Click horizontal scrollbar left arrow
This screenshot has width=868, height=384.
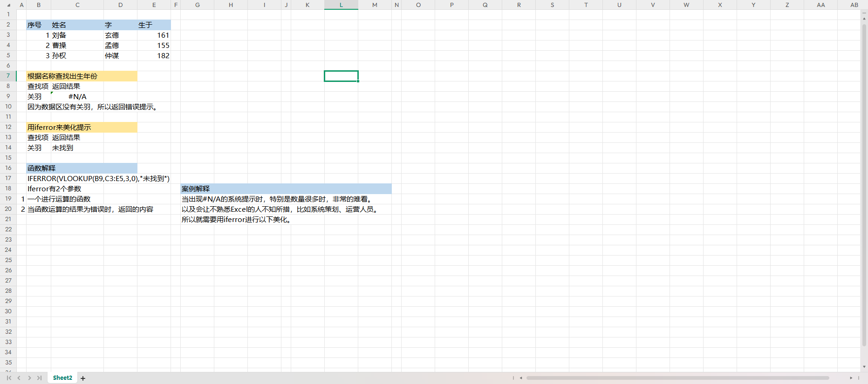[521, 378]
